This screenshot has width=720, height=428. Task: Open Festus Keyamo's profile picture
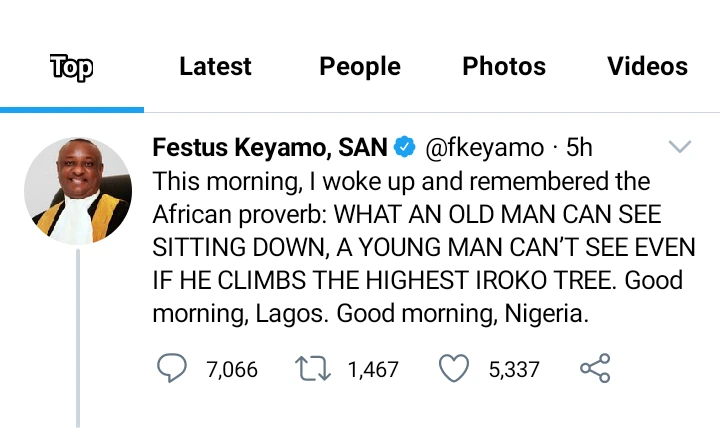point(78,190)
